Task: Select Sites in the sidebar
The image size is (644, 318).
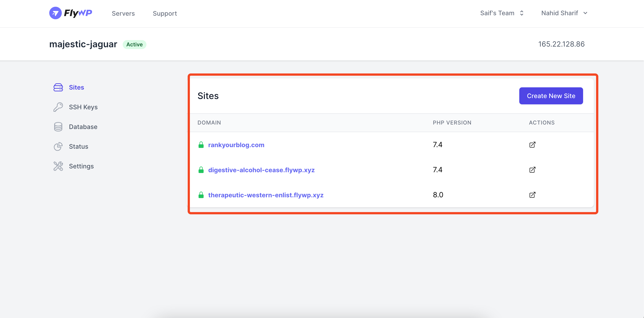Action: (76, 87)
